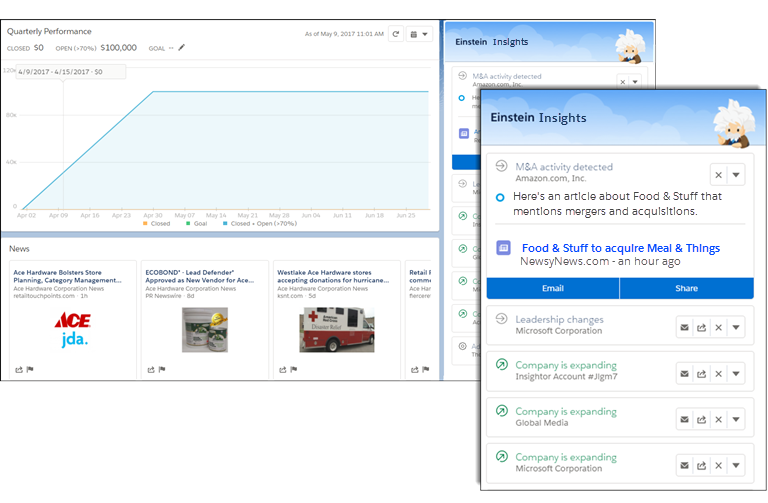Click the Goal legend entry in chart
This screenshot has width=768, height=503.
click(196, 223)
